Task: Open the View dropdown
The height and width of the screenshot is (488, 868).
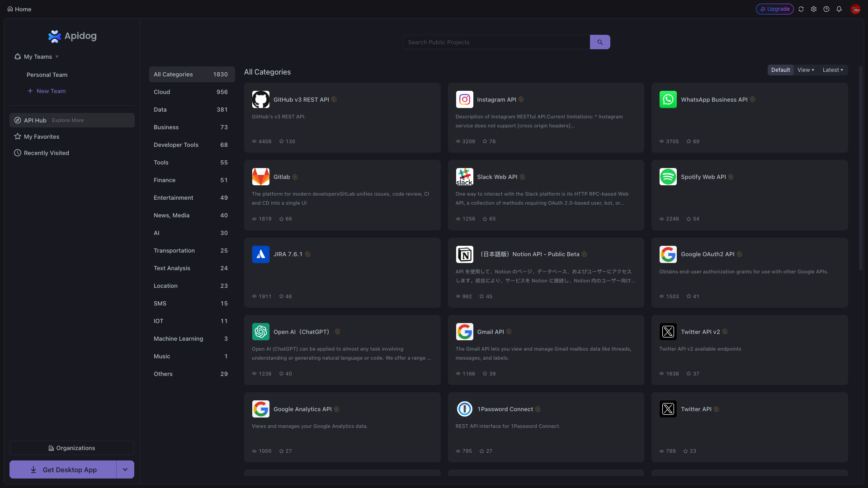Action: pos(805,70)
